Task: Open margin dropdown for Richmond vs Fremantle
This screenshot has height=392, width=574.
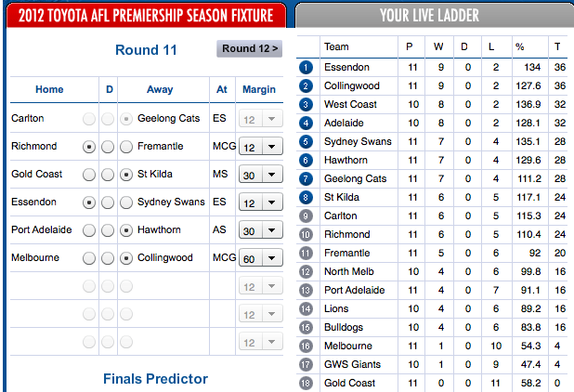Action: point(260,147)
